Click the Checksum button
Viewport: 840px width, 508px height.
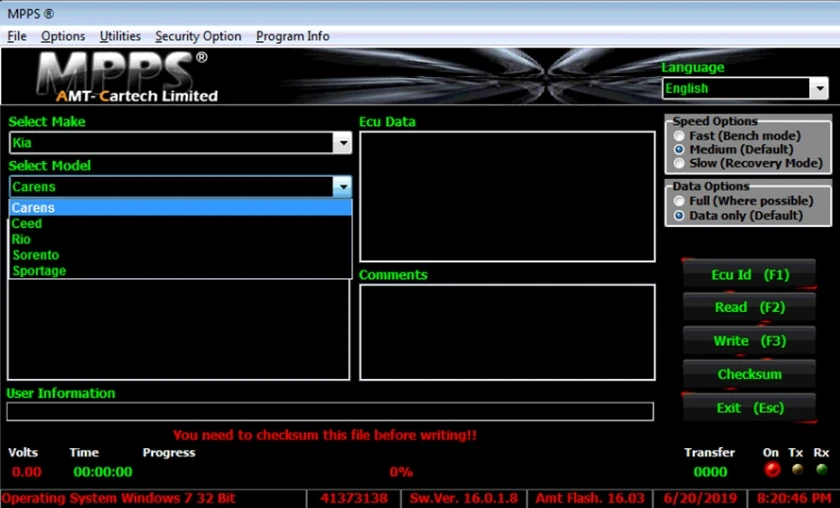pyautogui.click(x=749, y=374)
